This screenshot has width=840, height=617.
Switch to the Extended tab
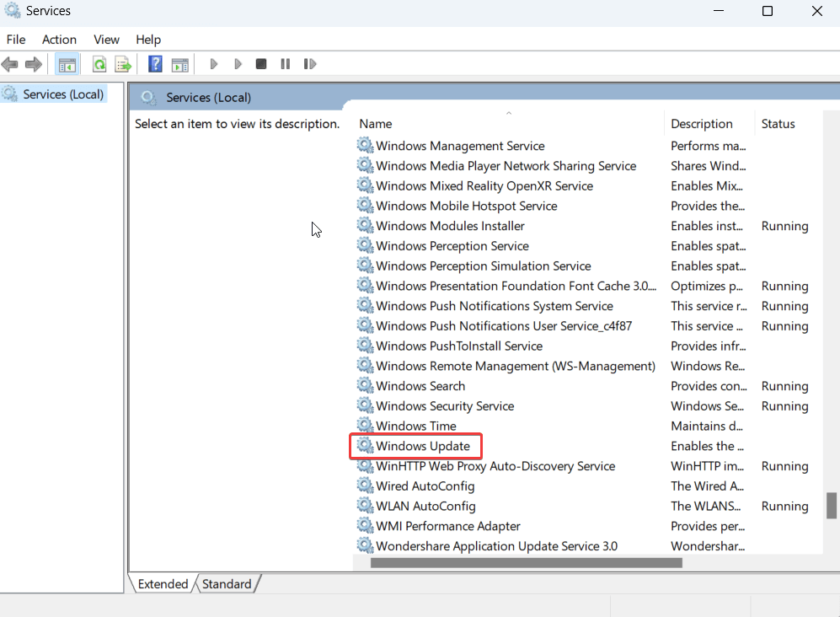[x=162, y=584]
